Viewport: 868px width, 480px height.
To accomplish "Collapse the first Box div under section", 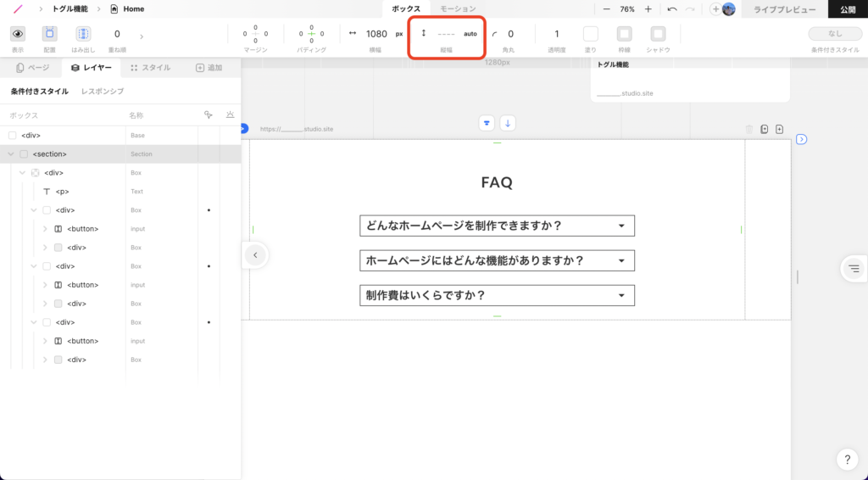I will pos(22,173).
